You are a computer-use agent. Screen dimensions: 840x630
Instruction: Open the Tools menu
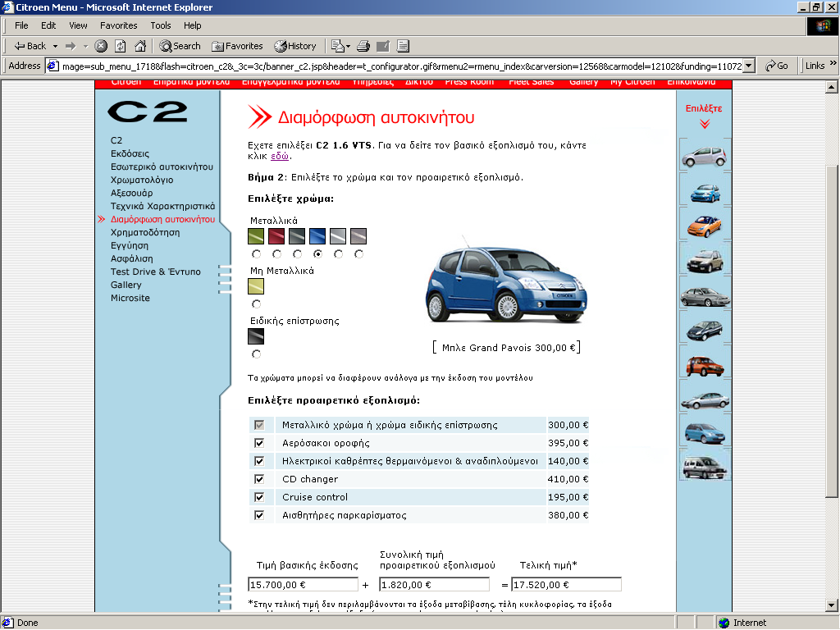point(160,25)
